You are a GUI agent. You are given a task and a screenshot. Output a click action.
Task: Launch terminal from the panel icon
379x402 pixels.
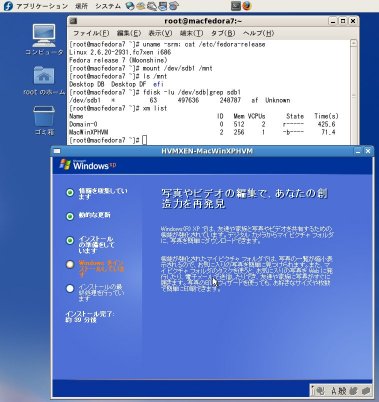[236, 6]
